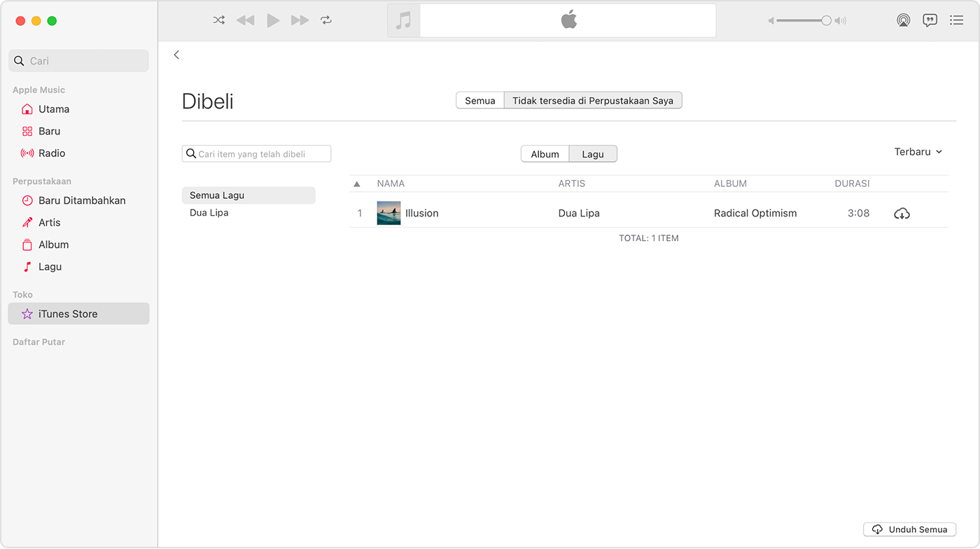Show the lyrics panel
Screen dimensions: 980x549
(x=930, y=20)
